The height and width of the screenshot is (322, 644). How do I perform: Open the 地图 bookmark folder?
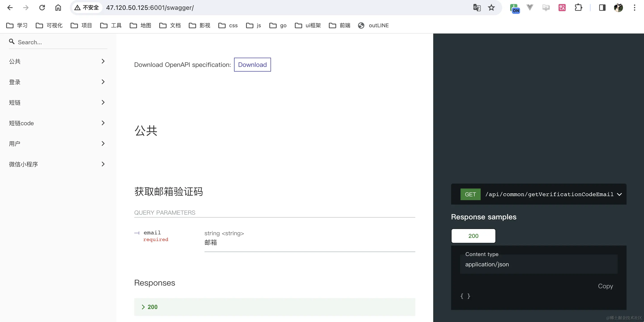click(140, 25)
